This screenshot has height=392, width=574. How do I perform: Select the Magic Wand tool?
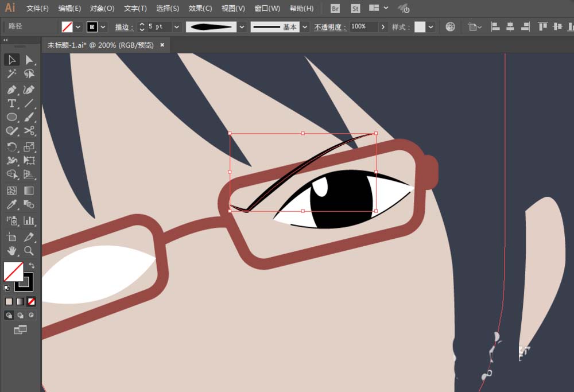click(x=11, y=73)
